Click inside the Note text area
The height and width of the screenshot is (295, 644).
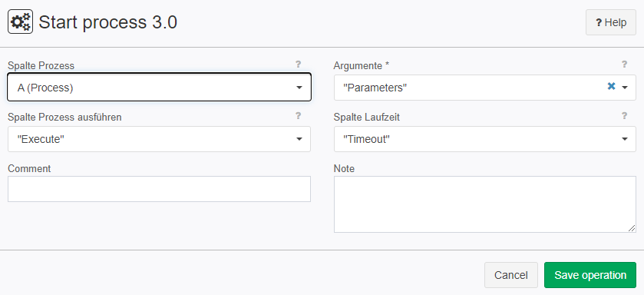484,204
